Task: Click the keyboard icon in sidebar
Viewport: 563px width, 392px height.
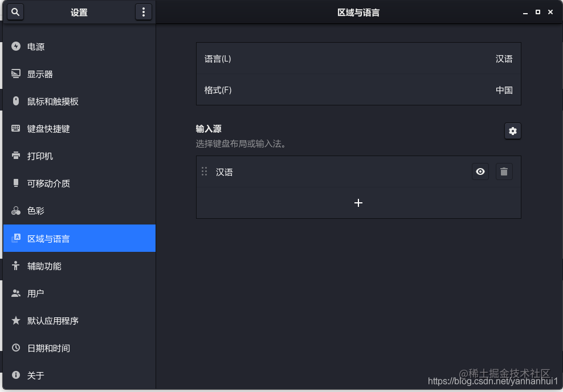Action: pyautogui.click(x=16, y=128)
